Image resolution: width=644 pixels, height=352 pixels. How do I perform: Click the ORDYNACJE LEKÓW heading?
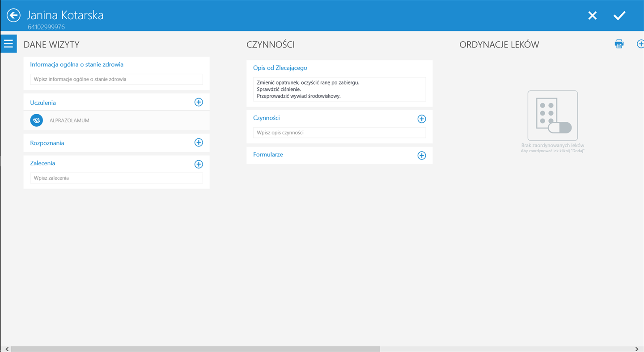pyautogui.click(x=499, y=45)
